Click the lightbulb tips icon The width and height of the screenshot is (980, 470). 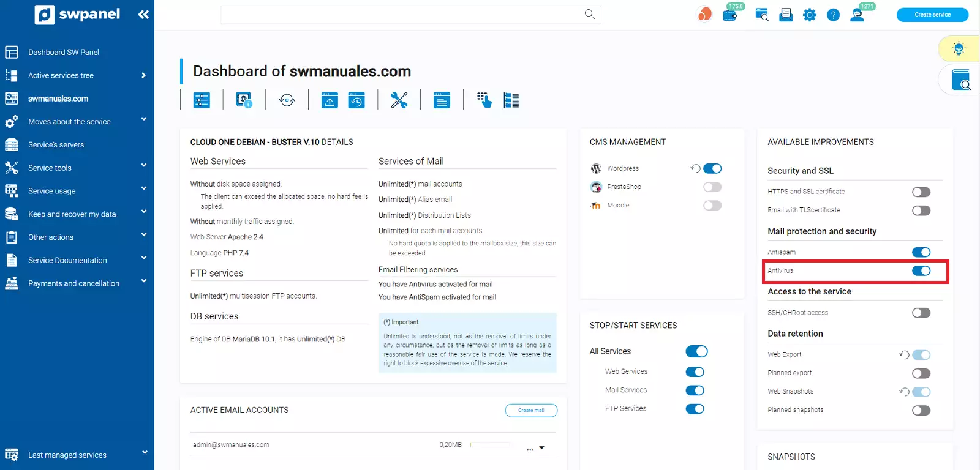point(959,48)
